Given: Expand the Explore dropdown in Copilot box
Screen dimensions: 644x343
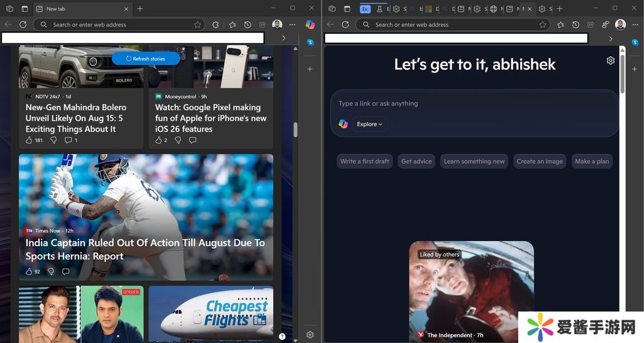Looking at the screenshot, I should pyautogui.click(x=369, y=124).
